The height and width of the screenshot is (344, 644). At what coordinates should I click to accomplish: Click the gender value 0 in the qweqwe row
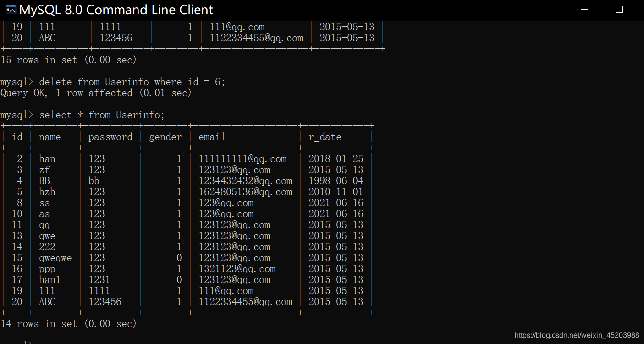point(179,258)
